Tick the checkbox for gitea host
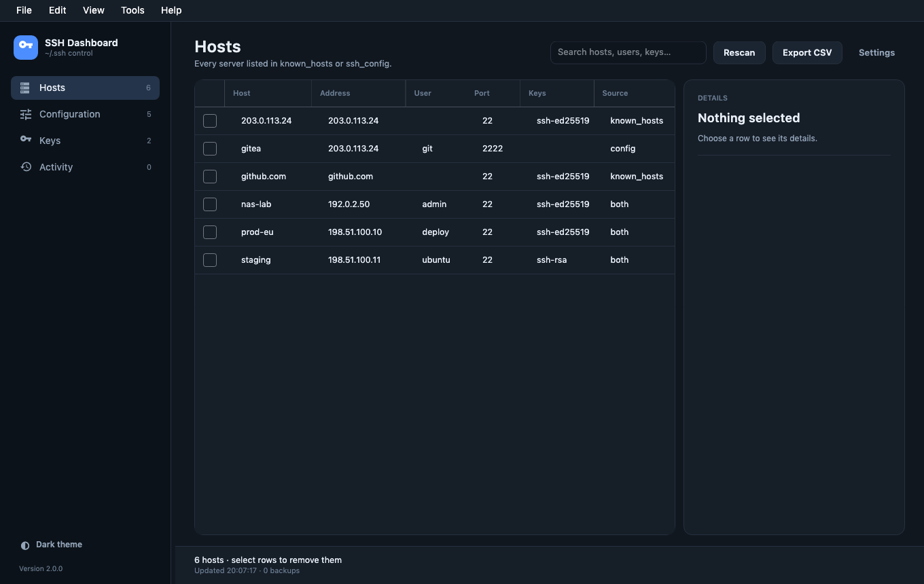The height and width of the screenshot is (584, 924). coord(210,149)
